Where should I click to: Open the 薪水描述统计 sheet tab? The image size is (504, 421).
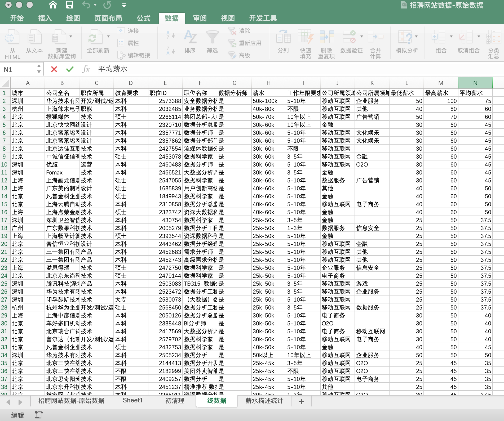pos(264,401)
